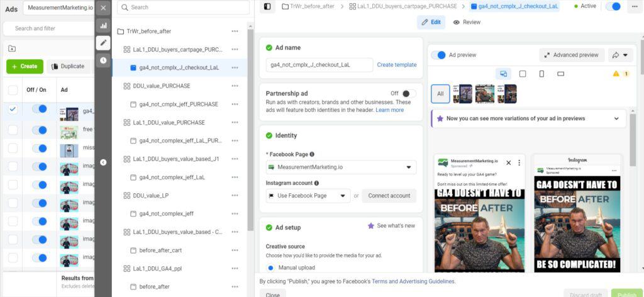644x297 pixels.
Task: Click the Ad name text field
Action: (x=319, y=65)
